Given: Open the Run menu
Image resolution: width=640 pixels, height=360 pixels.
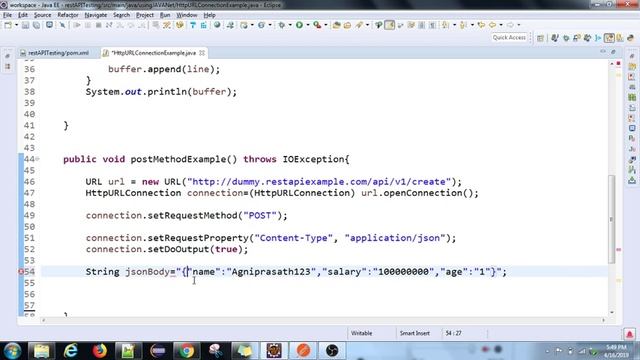Looking at the screenshot, I should pos(165,15).
